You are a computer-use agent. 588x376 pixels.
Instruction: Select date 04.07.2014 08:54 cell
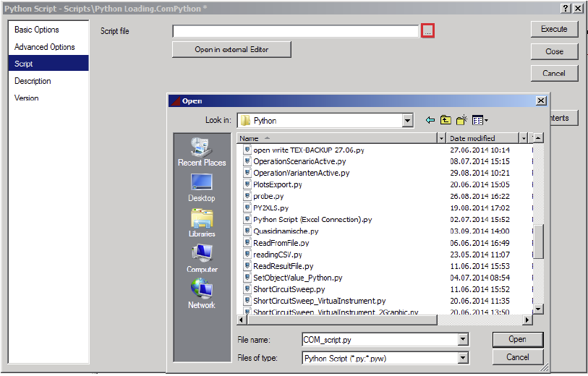pos(480,278)
